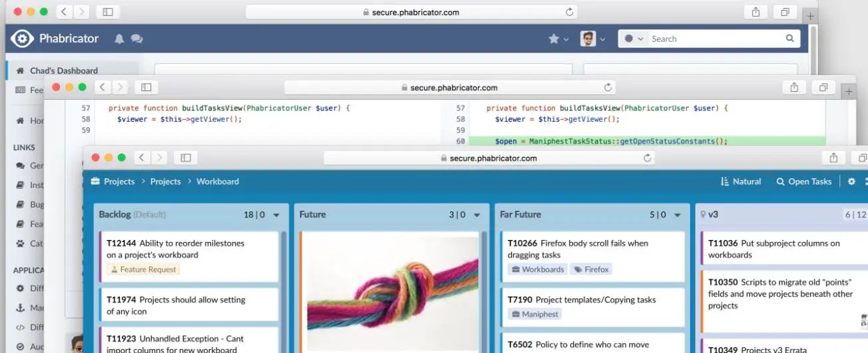Viewport: 868px width, 353px height.
Task: Open task T10350 migrate points scripts card
Action: (x=784, y=301)
